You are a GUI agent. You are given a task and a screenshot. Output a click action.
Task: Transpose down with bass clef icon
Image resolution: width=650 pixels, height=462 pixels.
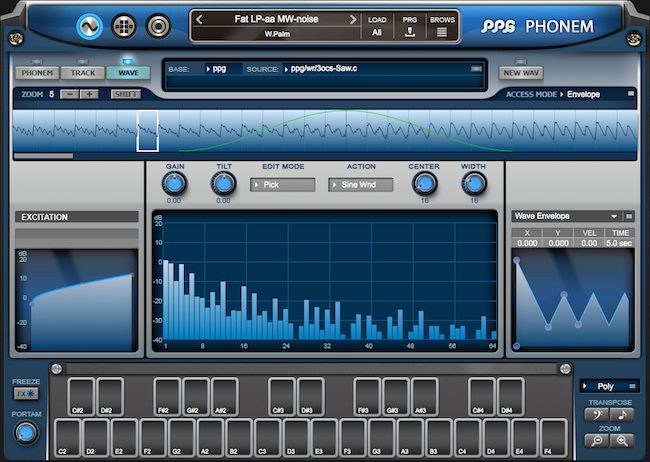click(597, 415)
